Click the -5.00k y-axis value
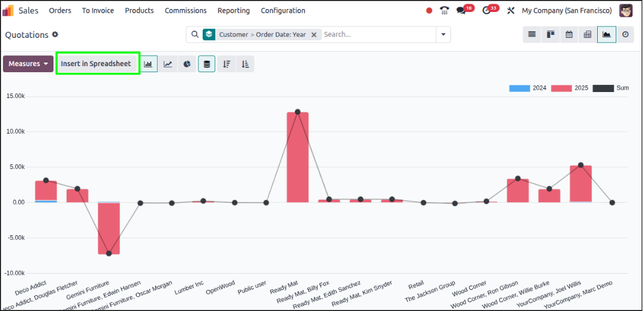The image size is (644, 311). click(x=15, y=238)
